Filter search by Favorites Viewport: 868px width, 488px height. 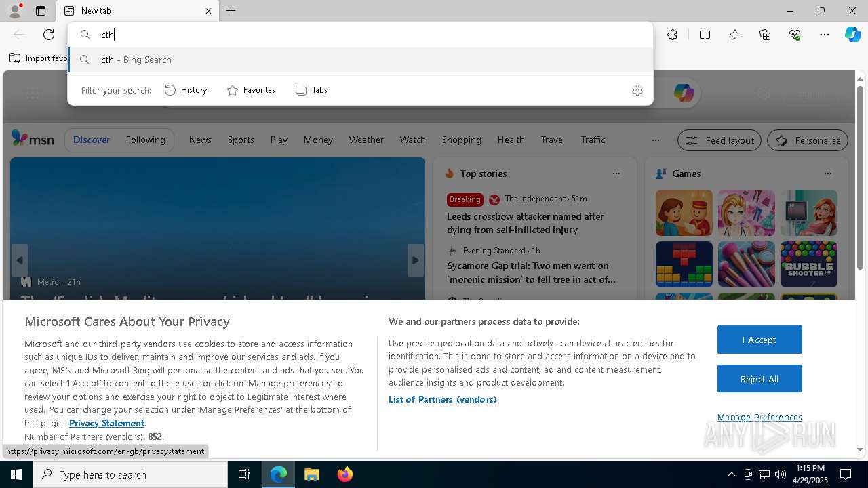click(251, 90)
